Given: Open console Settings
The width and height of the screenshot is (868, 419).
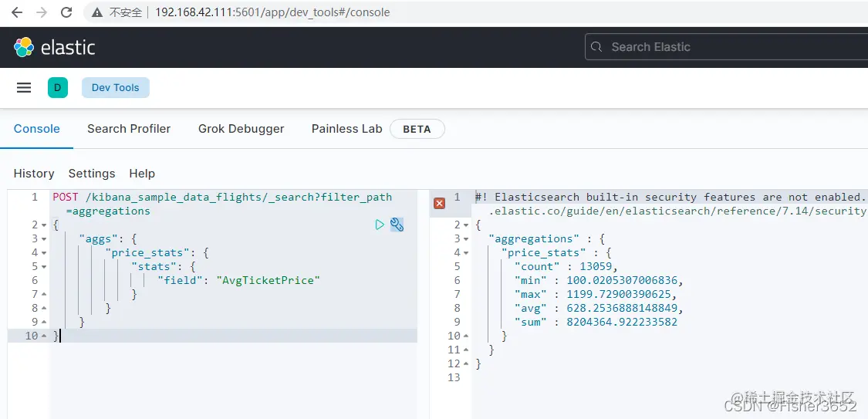Looking at the screenshot, I should click(92, 174).
